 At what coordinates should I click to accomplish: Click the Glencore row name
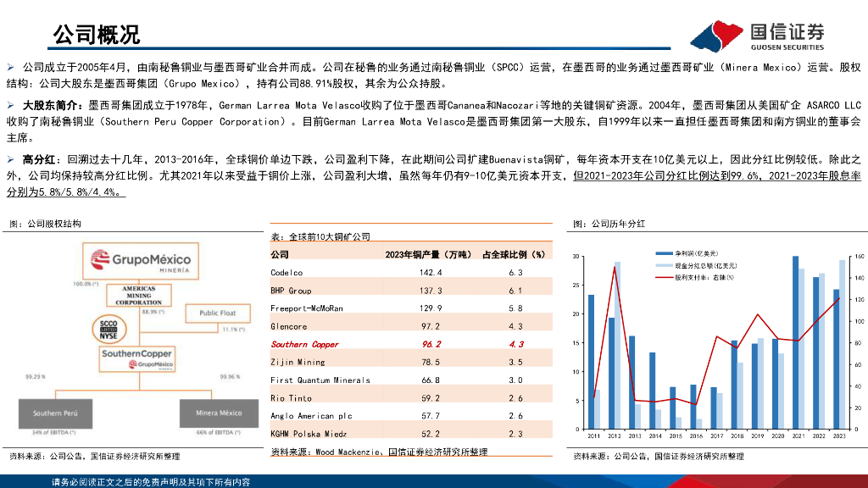[289, 326]
